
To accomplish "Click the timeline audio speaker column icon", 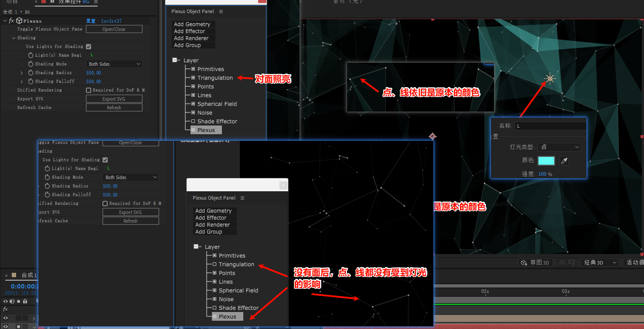I will 12,301.
